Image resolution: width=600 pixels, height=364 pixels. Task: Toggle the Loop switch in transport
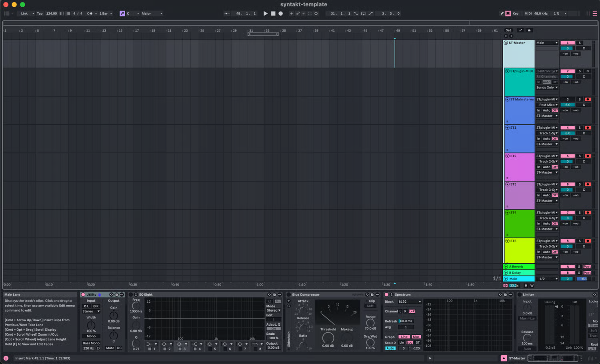point(363,14)
